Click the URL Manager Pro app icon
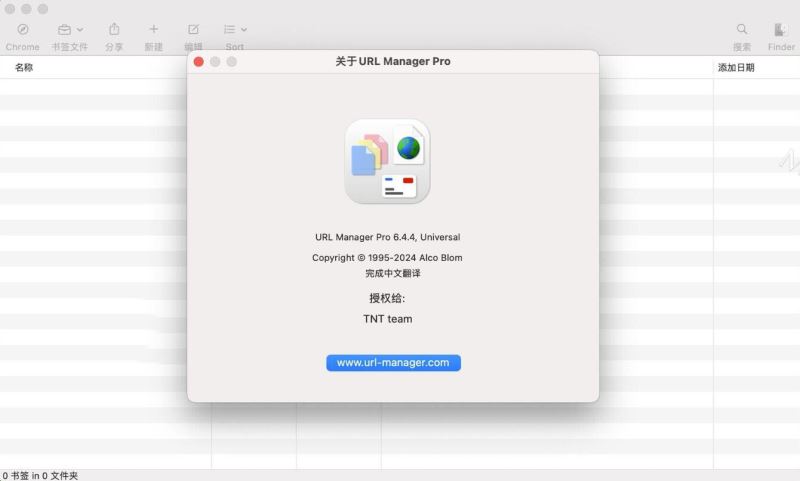This screenshot has width=800, height=481. tap(387, 161)
